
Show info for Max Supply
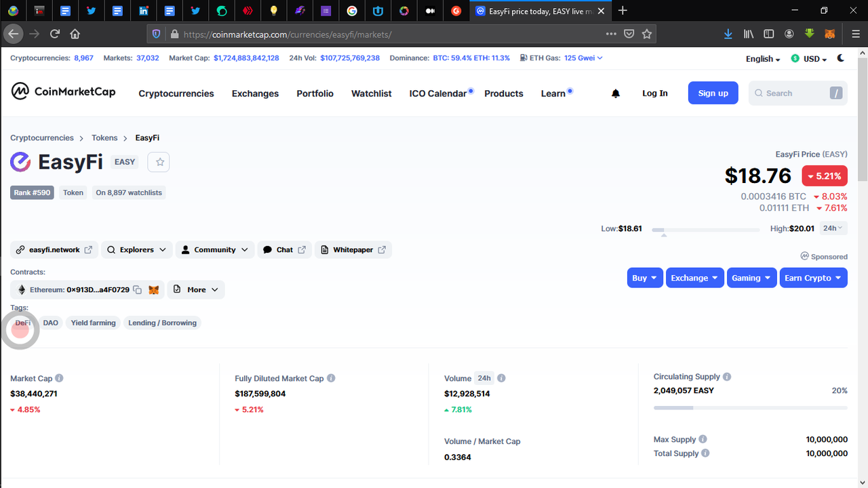[703, 439]
